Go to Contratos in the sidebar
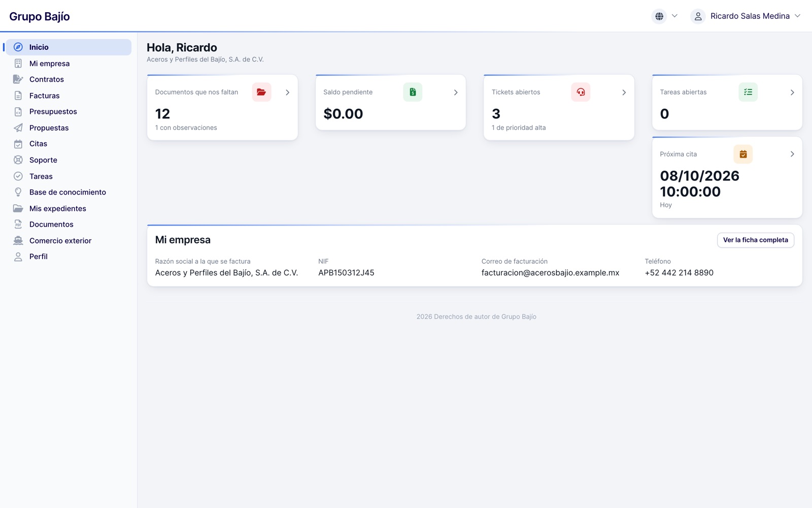Screen dimensions: 812x508 coord(69,79)
